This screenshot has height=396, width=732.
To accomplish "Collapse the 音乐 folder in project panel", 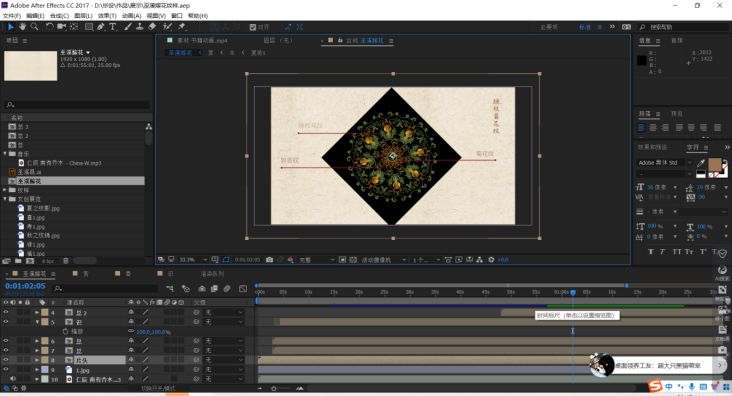I will point(5,154).
